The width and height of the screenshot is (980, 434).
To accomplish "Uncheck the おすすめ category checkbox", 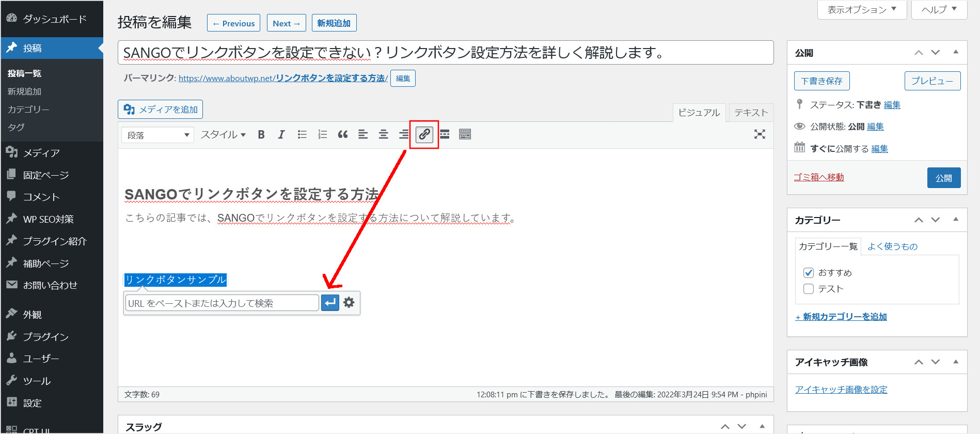I will point(809,273).
